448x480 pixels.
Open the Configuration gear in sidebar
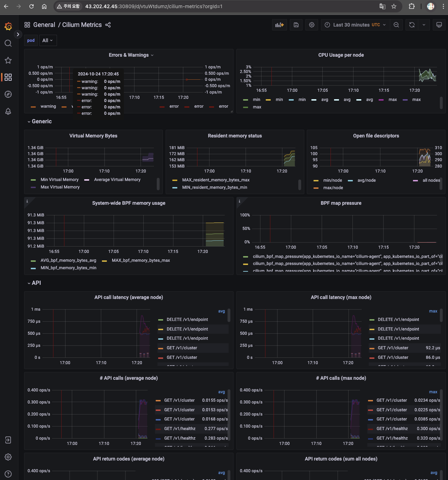point(8,457)
